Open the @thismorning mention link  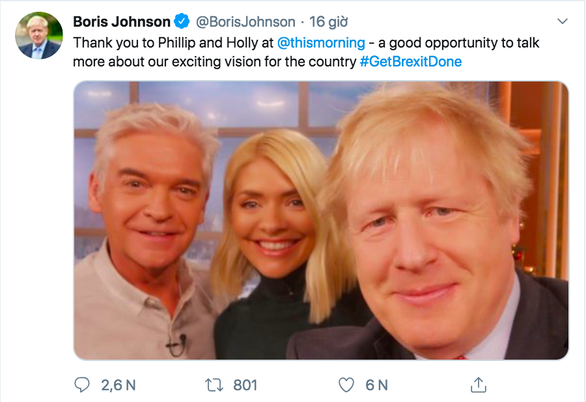coord(321,43)
